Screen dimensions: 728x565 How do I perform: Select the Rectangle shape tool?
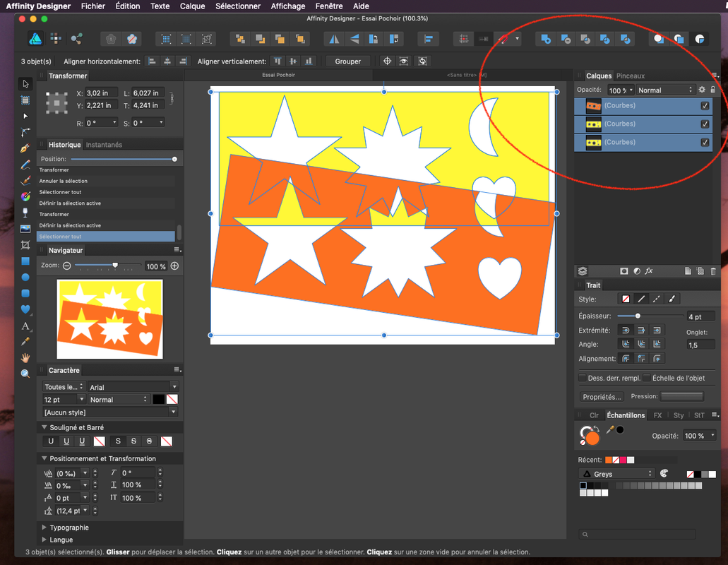point(25,261)
